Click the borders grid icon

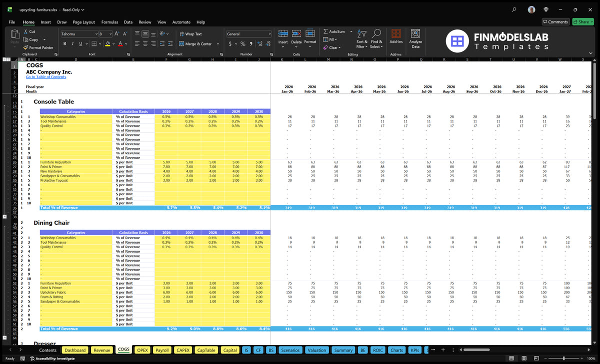pyautogui.click(x=94, y=44)
